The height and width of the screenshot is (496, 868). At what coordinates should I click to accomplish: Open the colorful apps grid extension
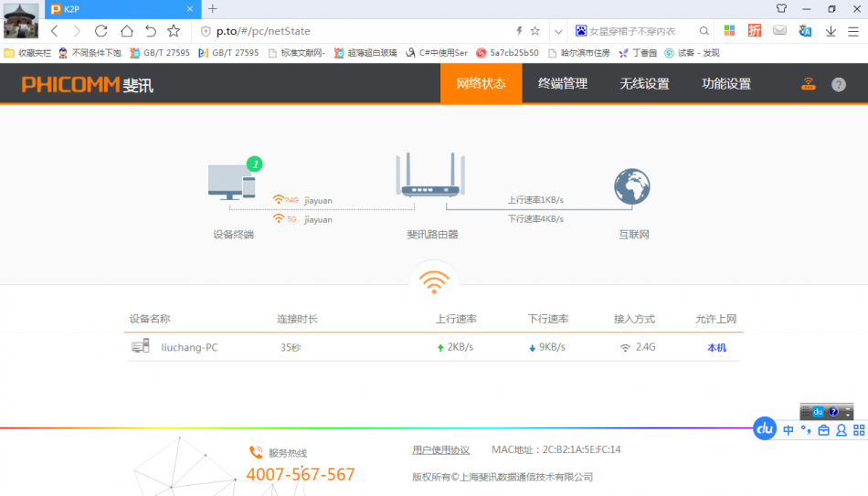point(729,31)
